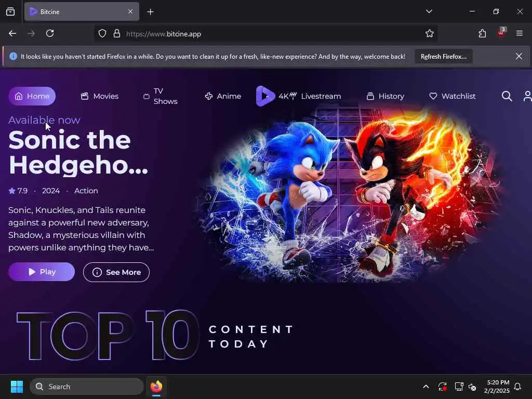Click the info icon in notification bar
This screenshot has width=532, height=399.
tap(13, 56)
